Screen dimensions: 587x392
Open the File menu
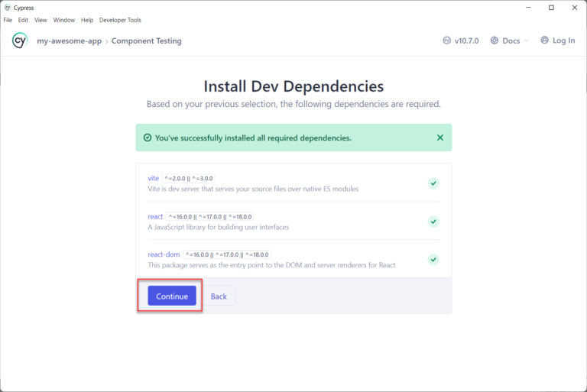click(x=8, y=20)
